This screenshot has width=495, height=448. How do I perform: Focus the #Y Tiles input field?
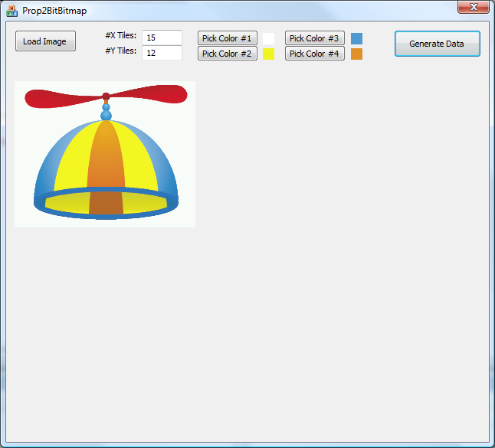pyautogui.click(x=162, y=53)
